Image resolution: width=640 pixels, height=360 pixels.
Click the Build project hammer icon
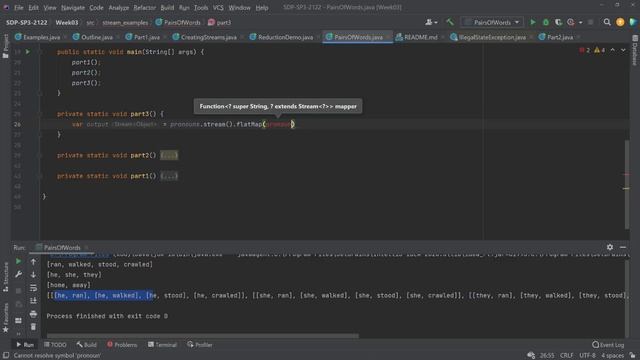coord(449,22)
